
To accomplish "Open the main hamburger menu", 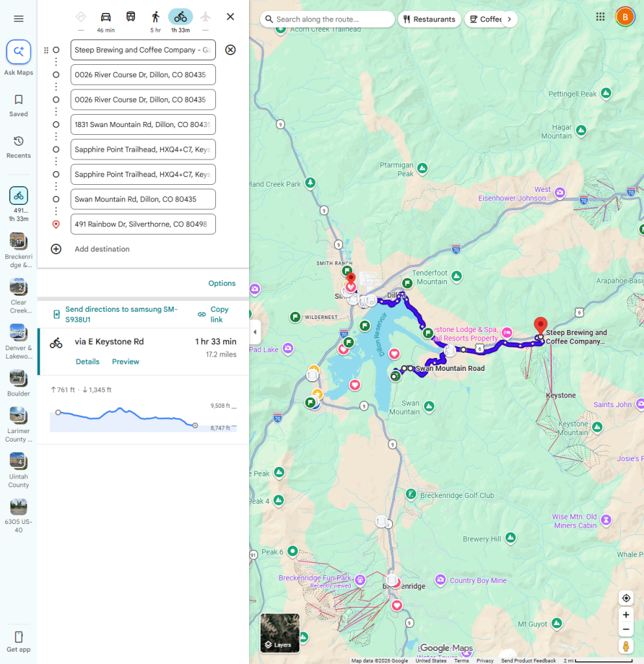I will [19, 19].
